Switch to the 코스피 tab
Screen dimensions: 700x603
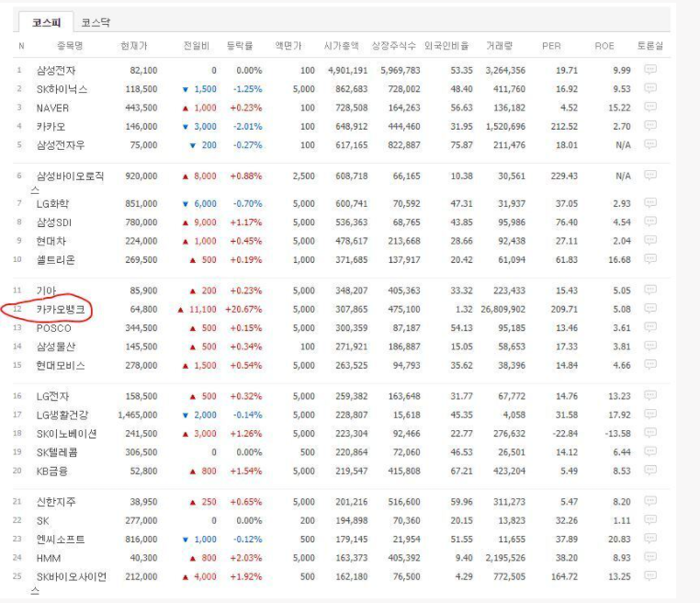[47, 22]
